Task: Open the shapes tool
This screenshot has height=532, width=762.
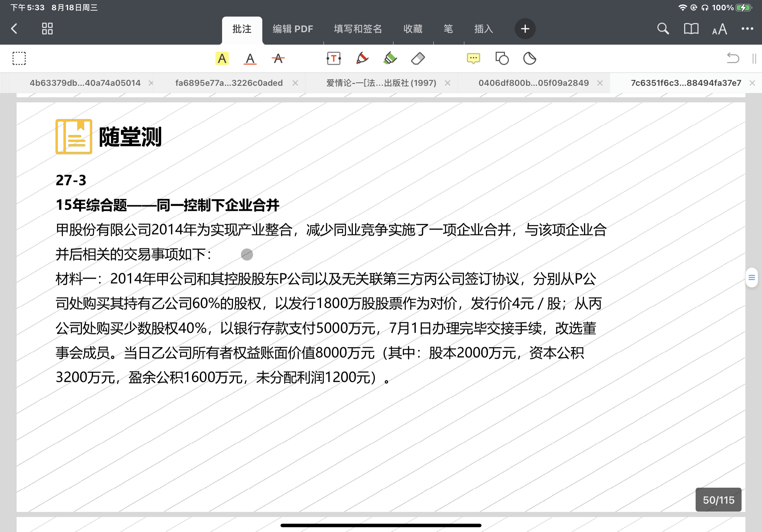Action: (502, 59)
